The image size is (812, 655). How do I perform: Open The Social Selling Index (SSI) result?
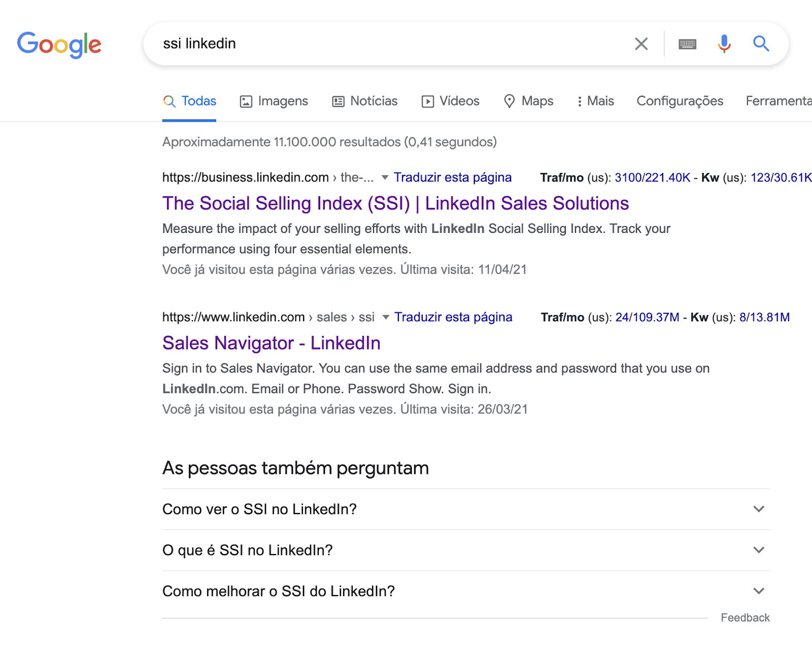395,203
